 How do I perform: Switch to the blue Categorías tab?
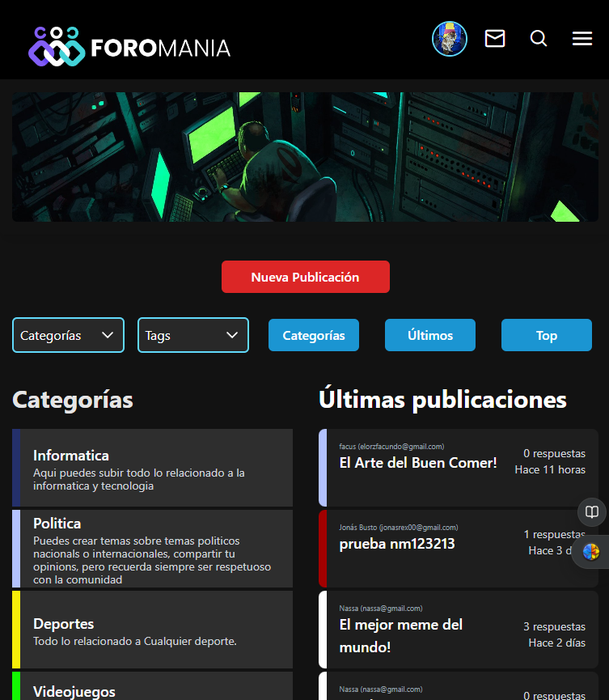[x=314, y=335]
